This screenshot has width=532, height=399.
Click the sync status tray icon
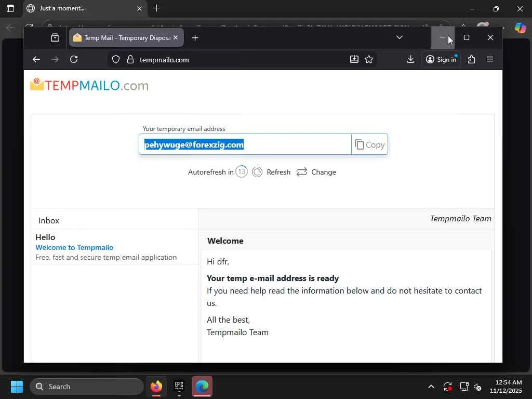447,387
